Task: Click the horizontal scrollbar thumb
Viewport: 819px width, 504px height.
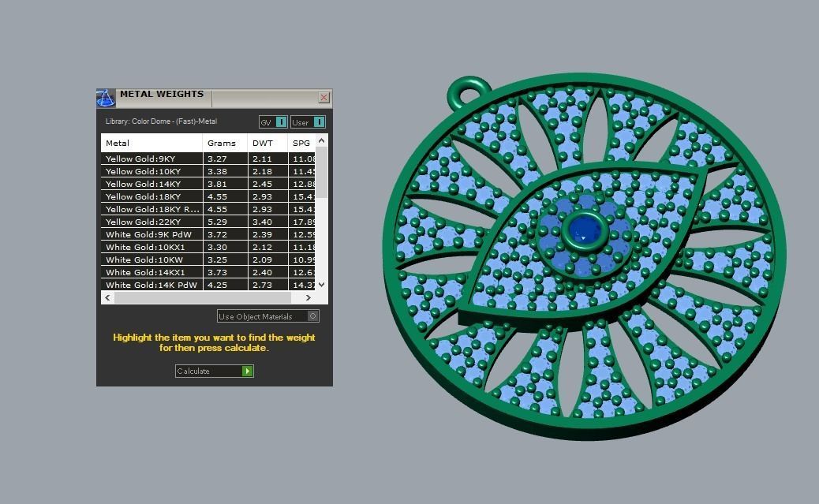Action: (x=203, y=297)
